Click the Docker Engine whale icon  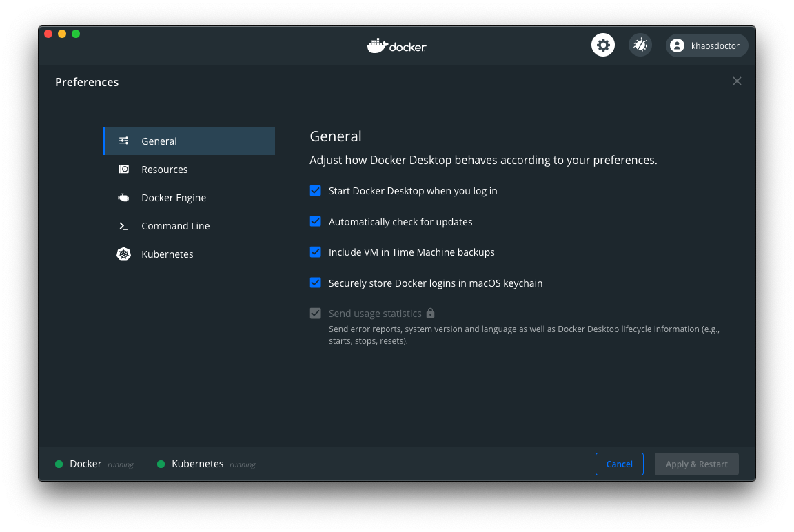pos(123,197)
